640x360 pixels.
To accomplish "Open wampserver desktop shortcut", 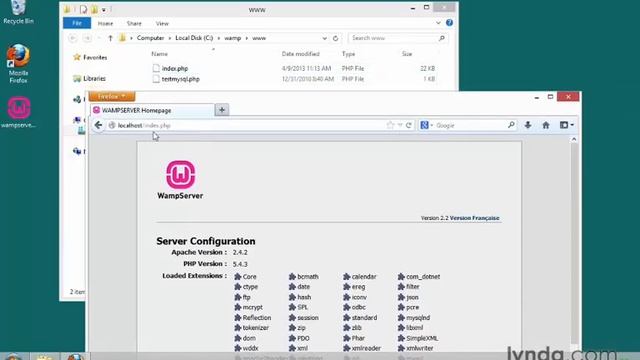I will coord(18,112).
